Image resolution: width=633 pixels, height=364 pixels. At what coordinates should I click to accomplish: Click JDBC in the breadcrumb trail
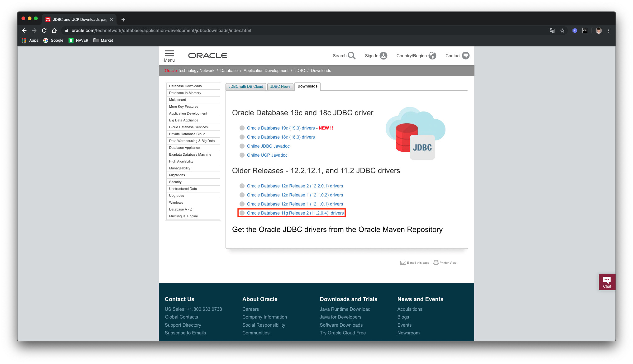(299, 70)
